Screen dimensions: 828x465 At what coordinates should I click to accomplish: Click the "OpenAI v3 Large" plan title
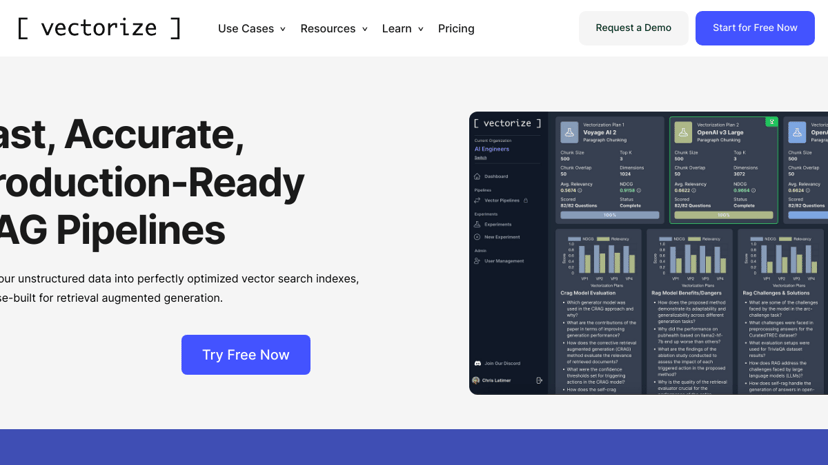coord(720,132)
